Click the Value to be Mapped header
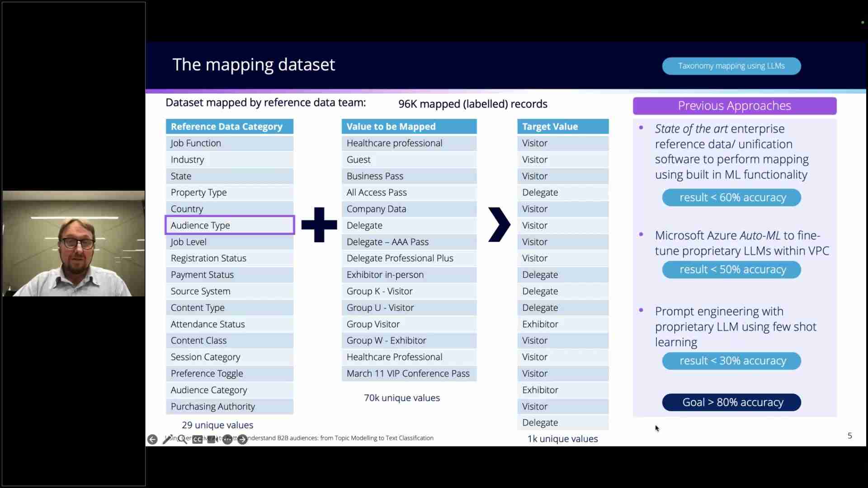Image resolution: width=868 pixels, height=488 pixels. click(409, 127)
